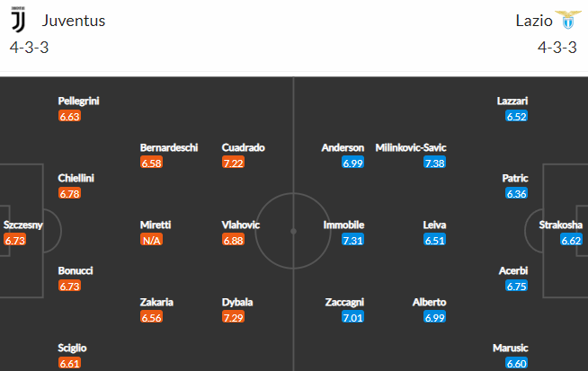The image size is (588, 371).
Task: Click Bernardeschi's player name
Action: tap(169, 147)
